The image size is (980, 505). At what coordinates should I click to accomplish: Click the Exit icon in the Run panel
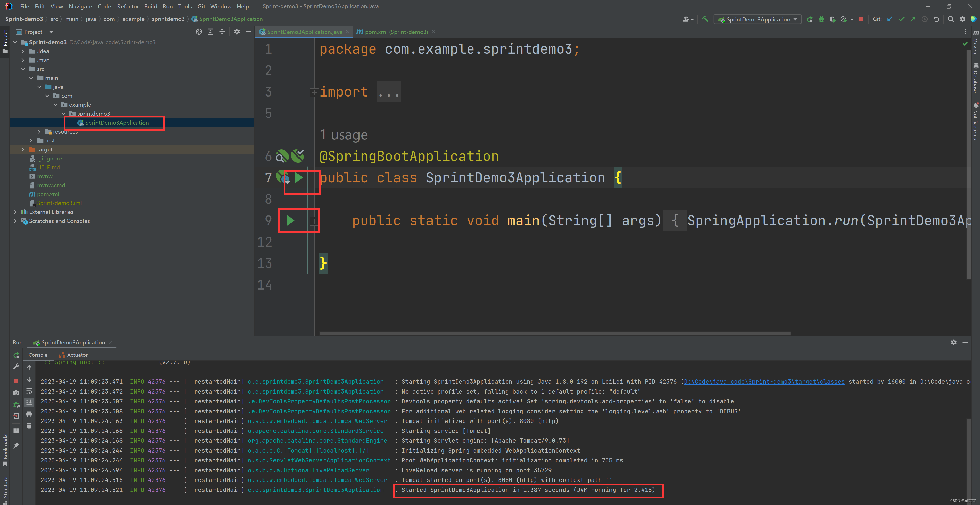pyautogui.click(x=16, y=416)
